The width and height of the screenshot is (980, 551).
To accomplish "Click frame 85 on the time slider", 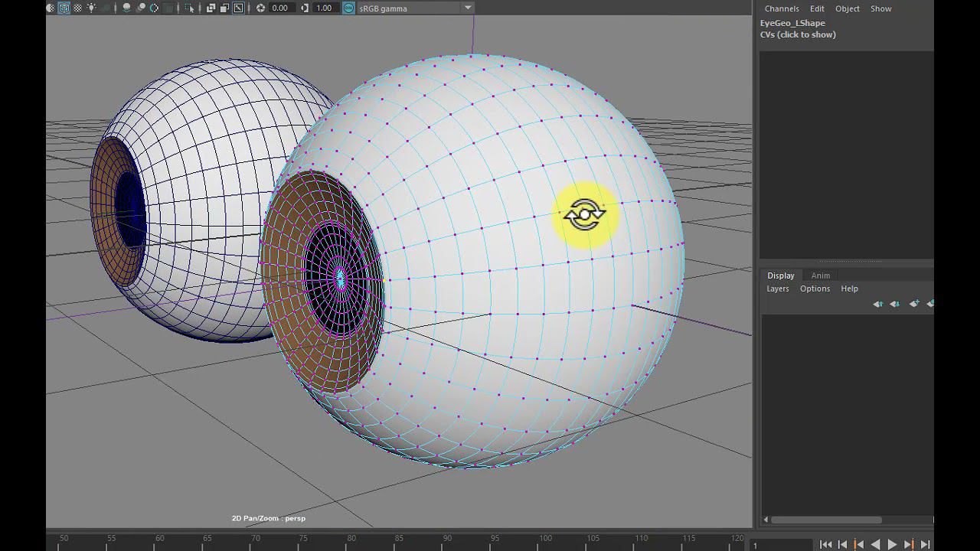I will click(x=399, y=539).
